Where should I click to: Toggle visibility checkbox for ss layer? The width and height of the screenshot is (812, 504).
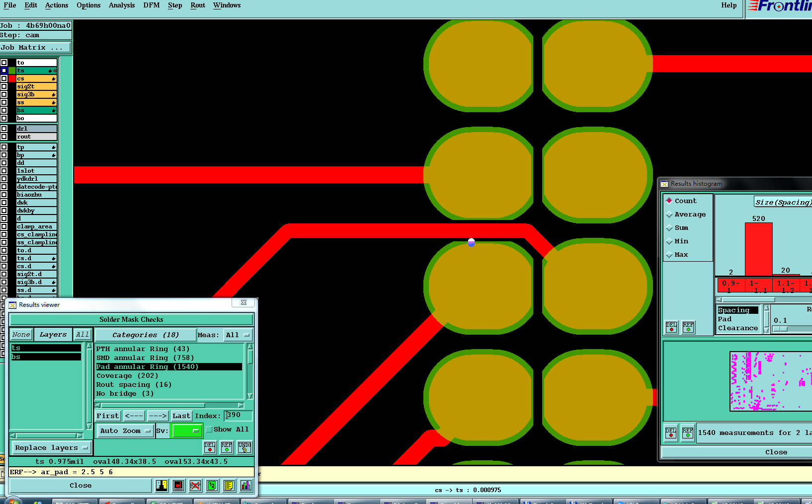point(4,102)
